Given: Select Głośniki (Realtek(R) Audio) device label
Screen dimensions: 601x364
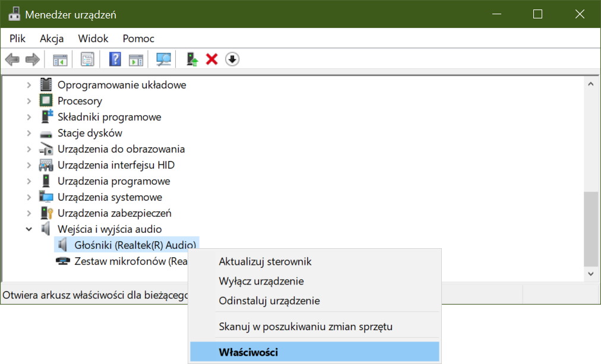Looking at the screenshot, I should click(x=135, y=245).
